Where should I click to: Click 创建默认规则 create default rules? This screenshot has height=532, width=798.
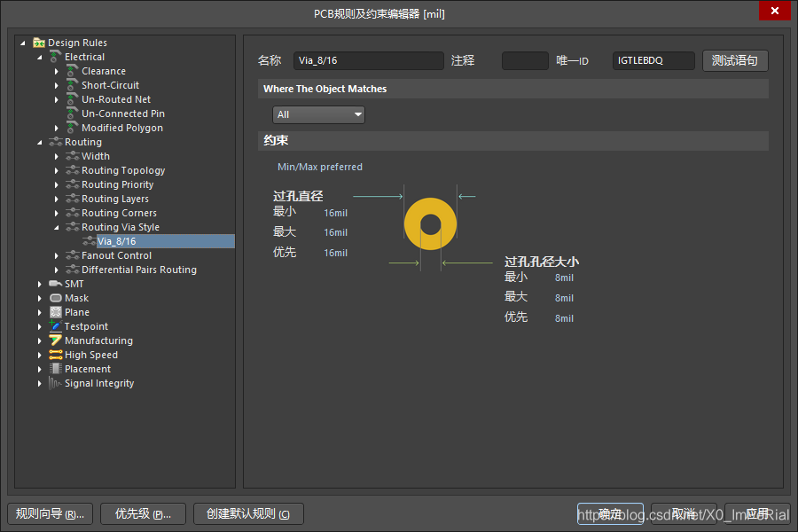coord(248,513)
